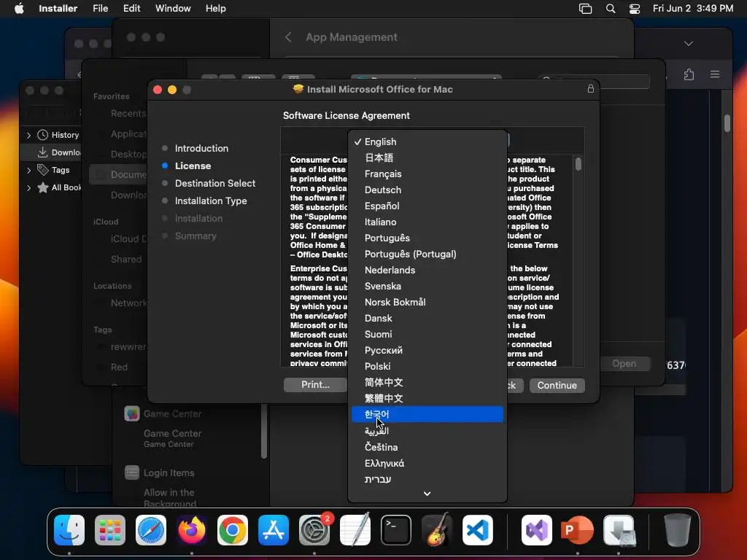
Task: Select highlighted 한국어 option
Action: (x=427, y=414)
